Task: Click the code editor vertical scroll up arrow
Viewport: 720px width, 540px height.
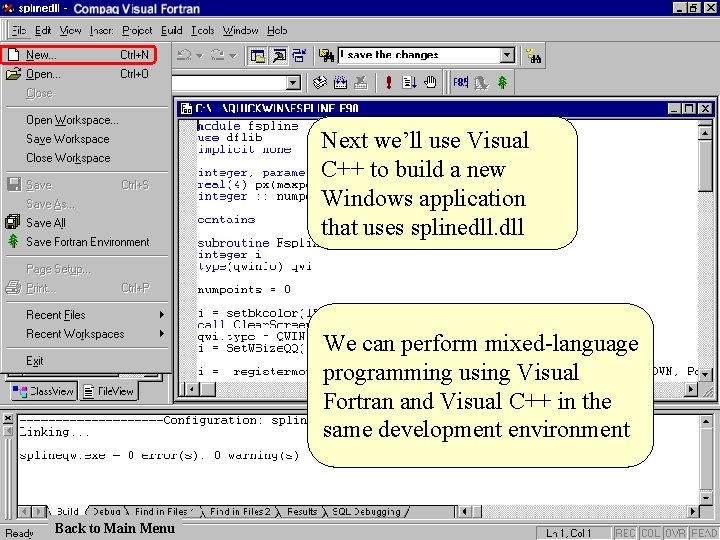Action: (705, 133)
